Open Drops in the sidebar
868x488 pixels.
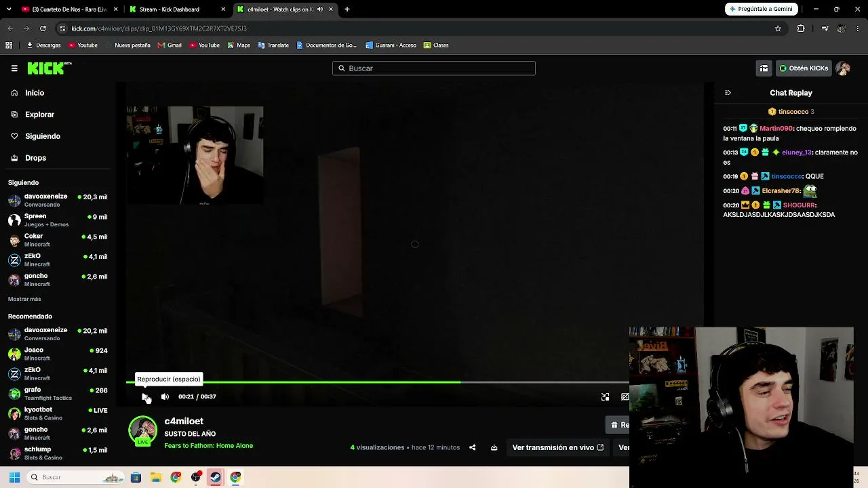click(35, 158)
